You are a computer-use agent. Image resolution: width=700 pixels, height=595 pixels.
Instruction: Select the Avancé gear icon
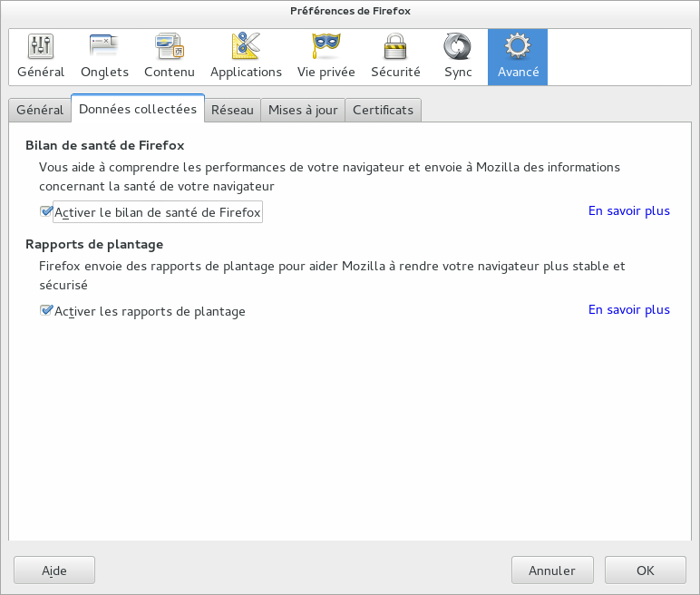click(518, 46)
